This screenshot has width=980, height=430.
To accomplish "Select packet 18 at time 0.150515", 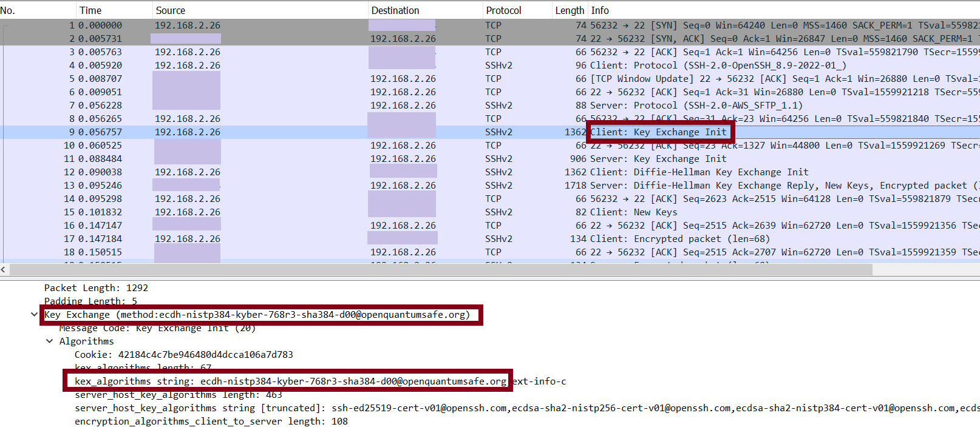I will (x=490, y=252).
